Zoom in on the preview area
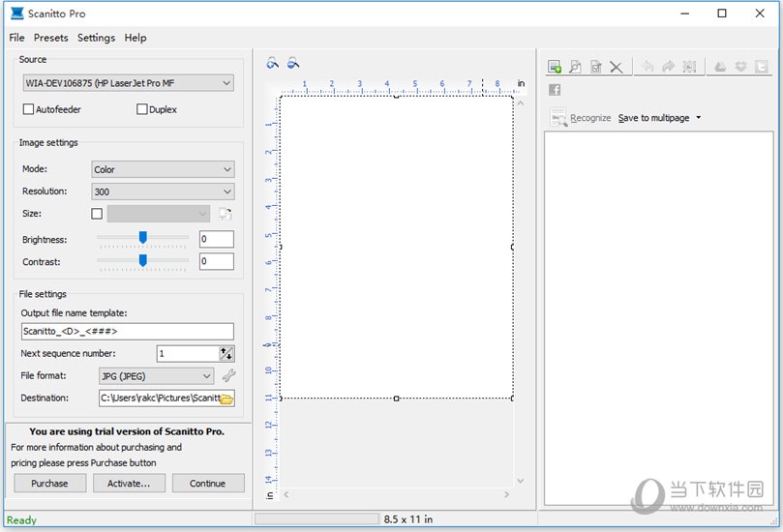Viewport: 783px width, 532px height. coord(273,63)
